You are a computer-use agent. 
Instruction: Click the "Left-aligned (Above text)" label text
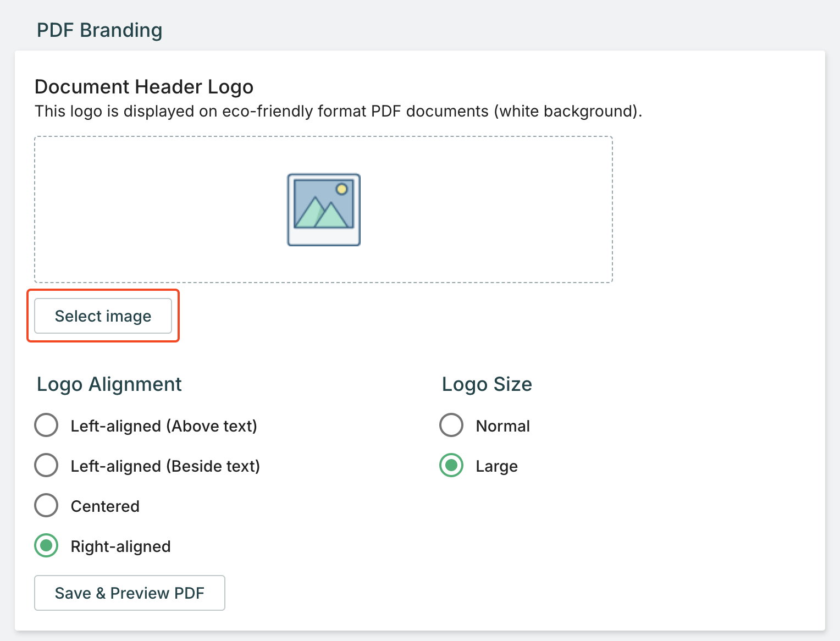164,426
